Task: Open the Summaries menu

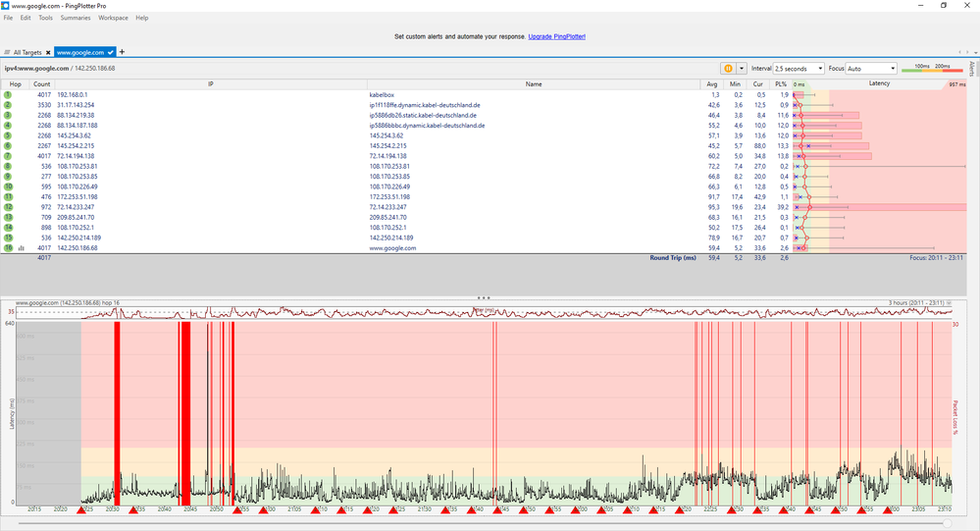Action: pyautogui.click(x=76, y=18)
